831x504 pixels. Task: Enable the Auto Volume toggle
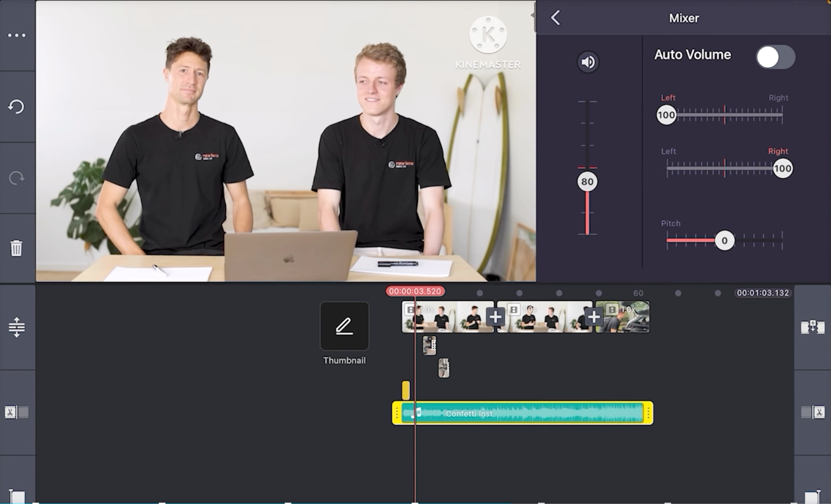click(775, 57)
